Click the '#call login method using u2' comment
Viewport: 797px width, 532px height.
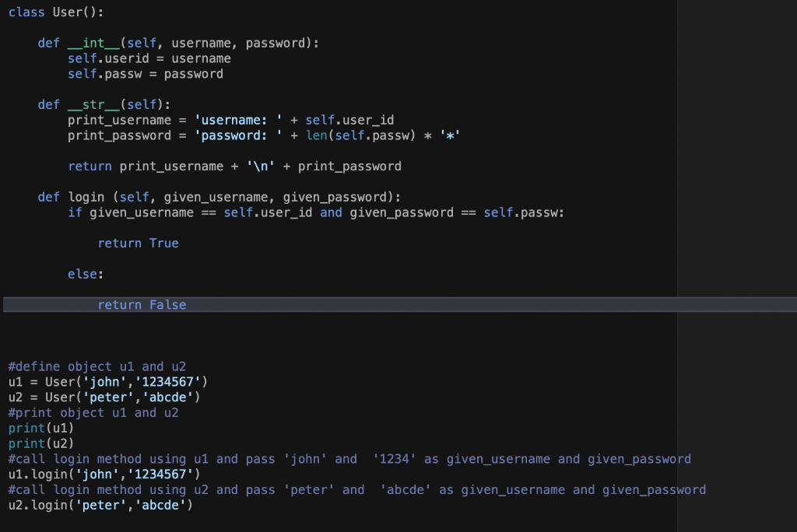(356, 490)
